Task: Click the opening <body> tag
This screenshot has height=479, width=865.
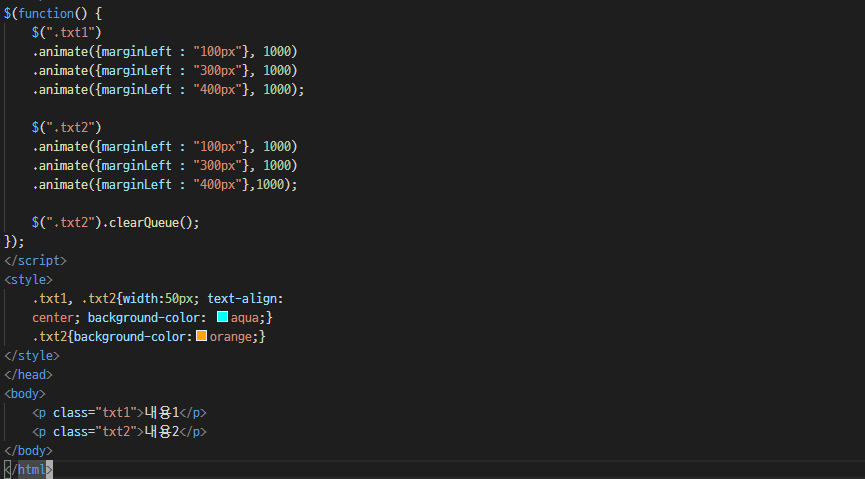Action: (x=25, y=393)
